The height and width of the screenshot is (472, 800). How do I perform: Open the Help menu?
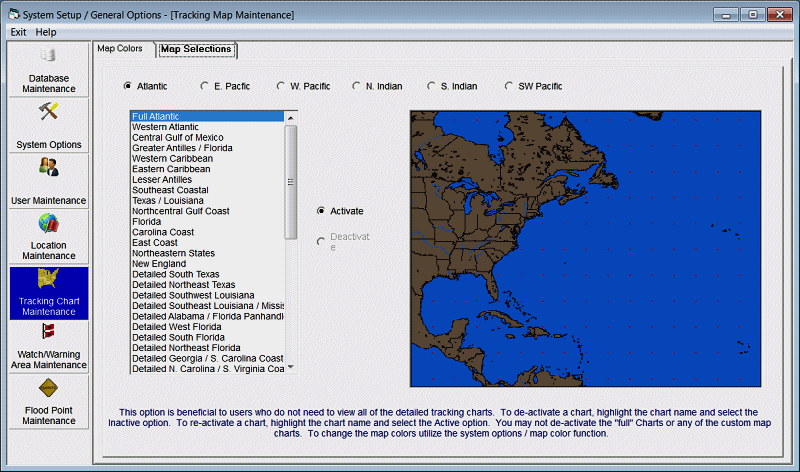(x=46, y=32)
